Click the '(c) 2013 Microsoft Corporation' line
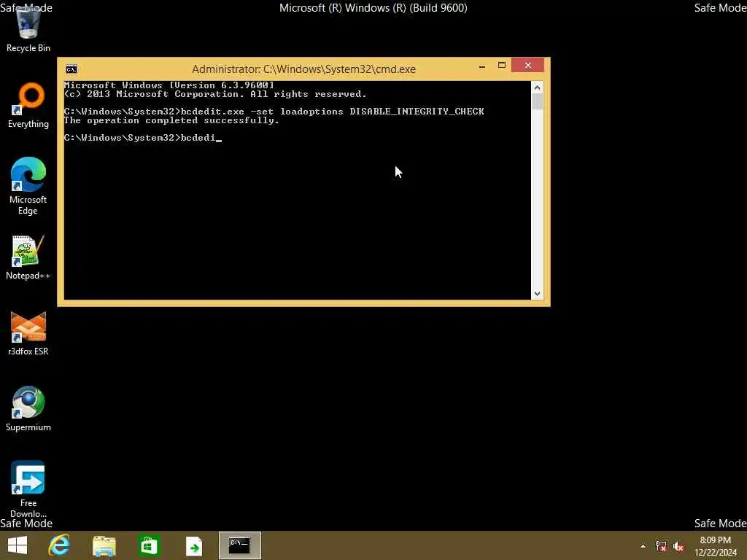 click(x=215, y=94)
